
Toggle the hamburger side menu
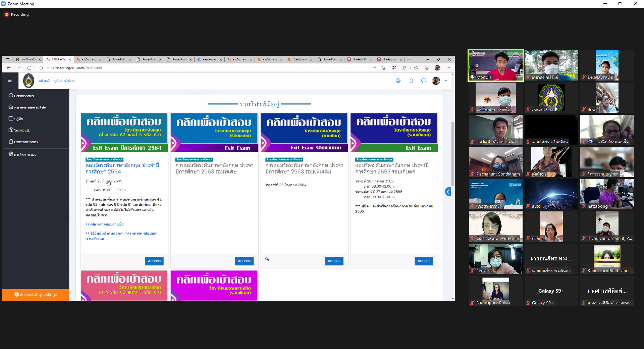pos(10,81)
